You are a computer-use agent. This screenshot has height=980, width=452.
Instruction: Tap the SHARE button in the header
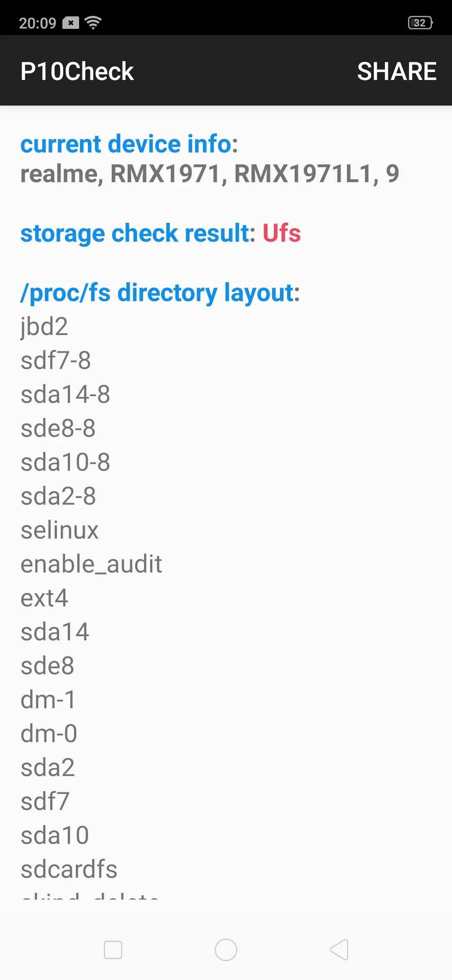(396, 71)
